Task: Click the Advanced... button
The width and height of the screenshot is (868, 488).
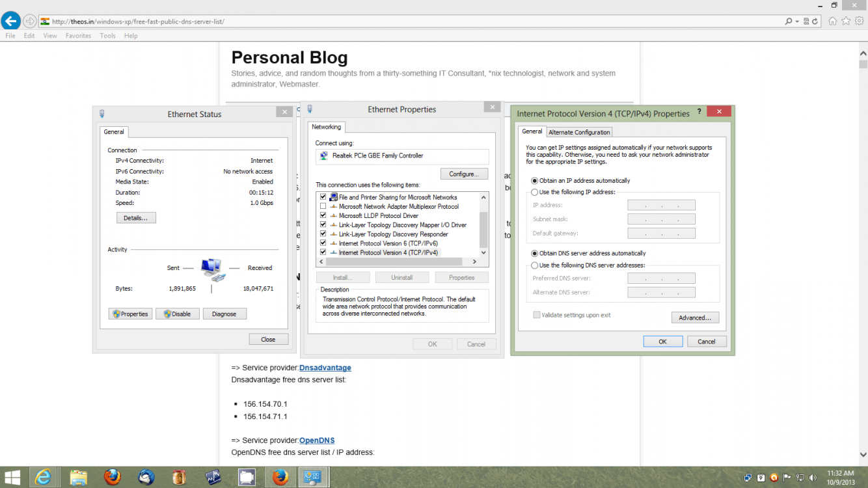Action: click(695, 318)
